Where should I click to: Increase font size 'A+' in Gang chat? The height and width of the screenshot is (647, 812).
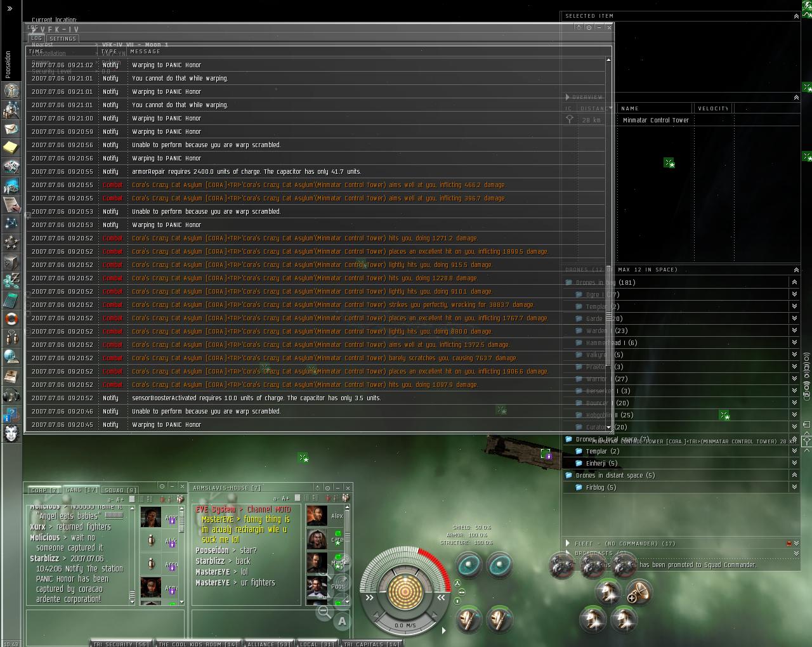pyautogui.click(x=121, y=499)
